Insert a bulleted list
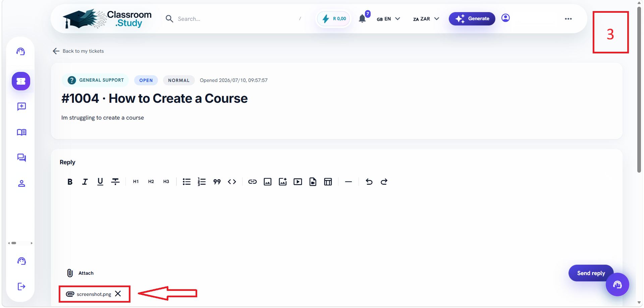This screenshot has width=644, height=308. coord(186,182)
